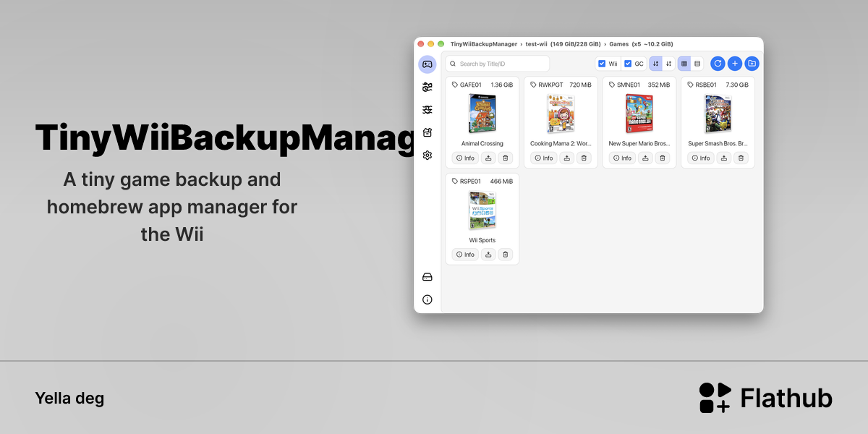Delete Animal Crossing with trash icon

pos(506,158)
